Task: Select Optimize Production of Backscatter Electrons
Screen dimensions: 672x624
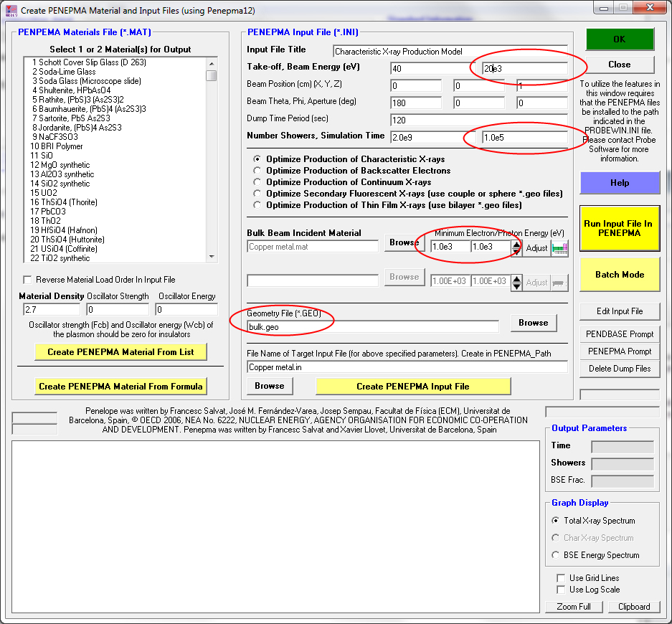Action: (258, 171)
